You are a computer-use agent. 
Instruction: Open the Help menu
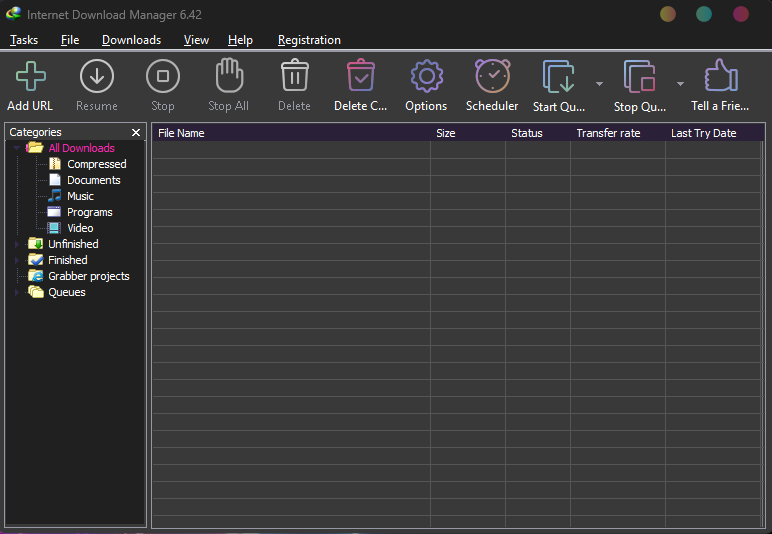click(x=240, y=40)
